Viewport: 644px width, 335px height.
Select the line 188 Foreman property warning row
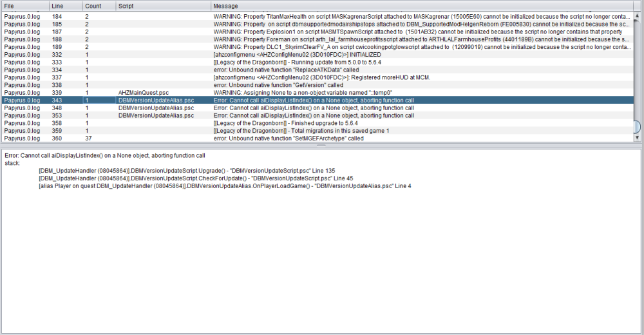pyautogui.click(x=317, y=39)
